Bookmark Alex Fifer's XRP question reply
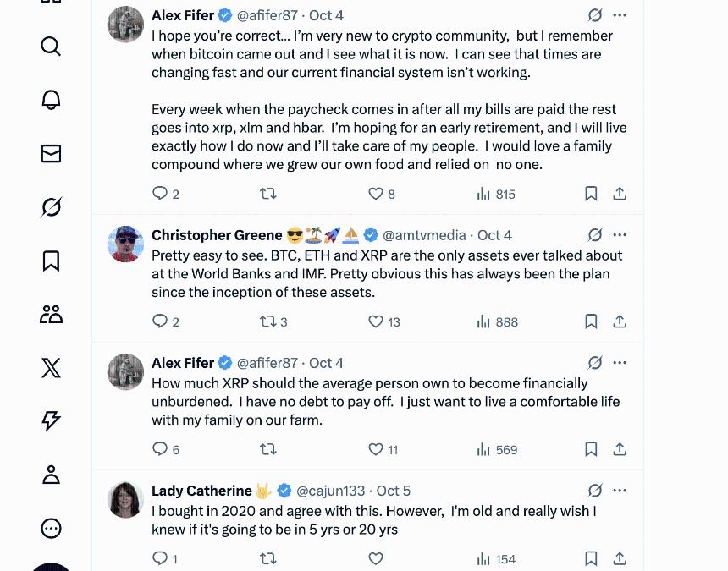The width and height of the screenshot is (728, 571). point(591,449)
